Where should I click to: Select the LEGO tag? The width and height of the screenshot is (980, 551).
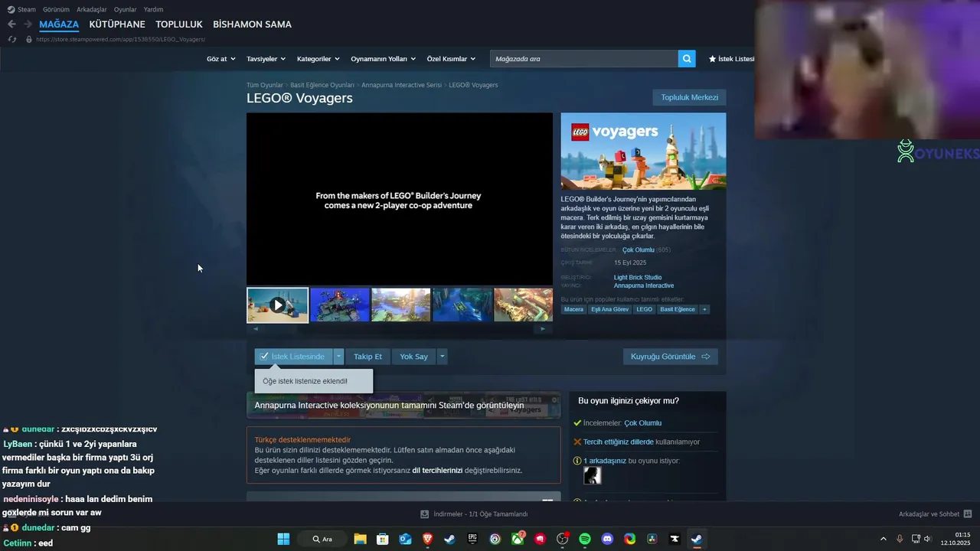644,309
